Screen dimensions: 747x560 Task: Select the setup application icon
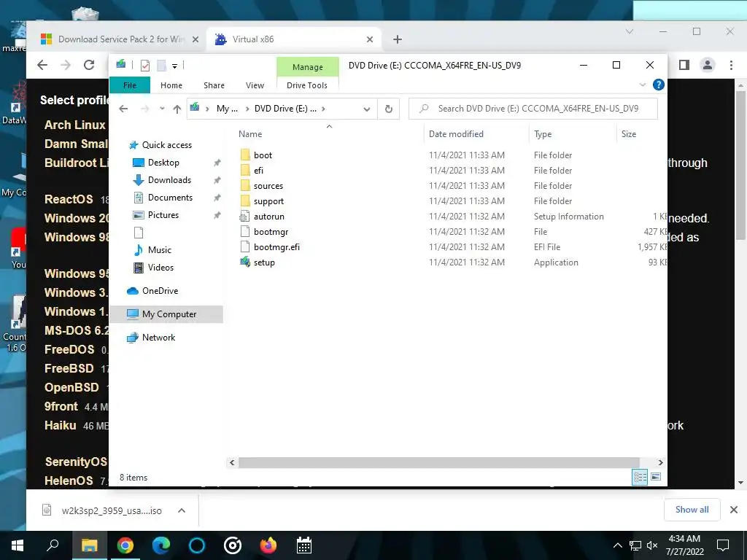pyautogui.click(x=245, y=262)
